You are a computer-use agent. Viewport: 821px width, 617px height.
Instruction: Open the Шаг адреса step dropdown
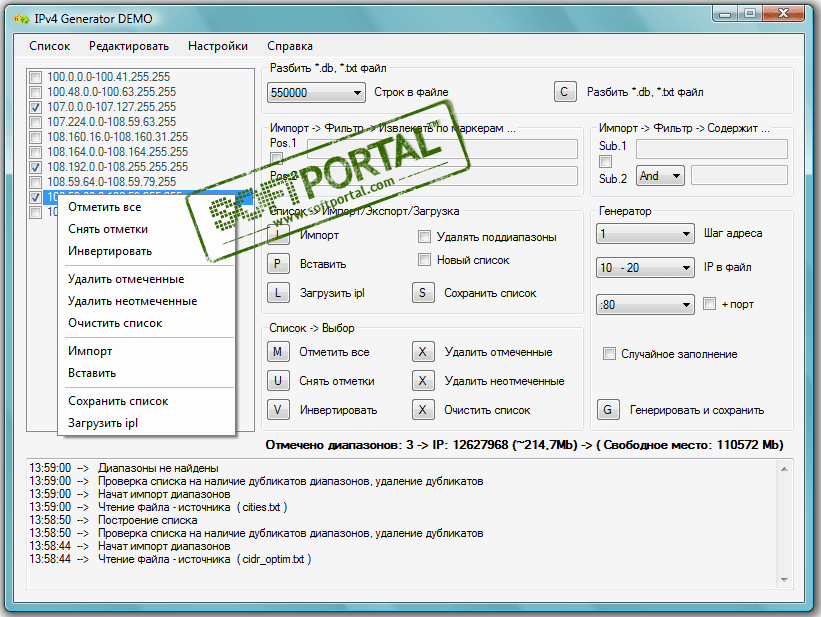645,234
